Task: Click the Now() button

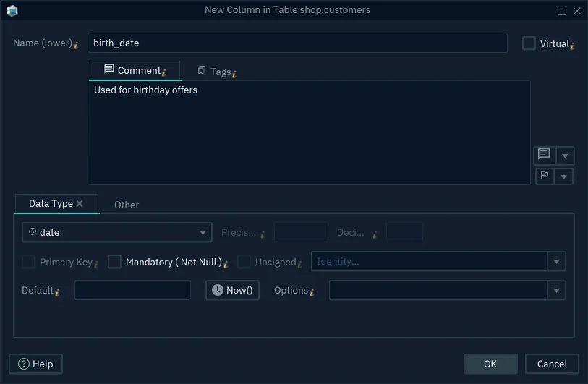Action: 232,290
